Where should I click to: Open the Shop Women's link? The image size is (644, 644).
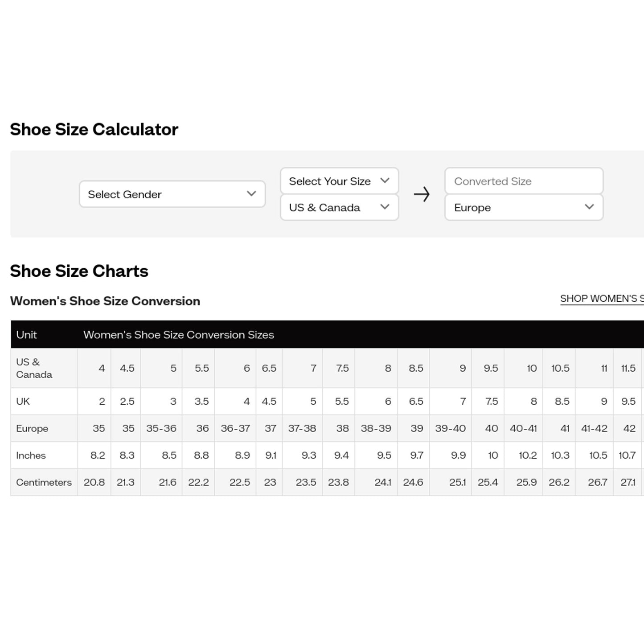tap(601, 299)
